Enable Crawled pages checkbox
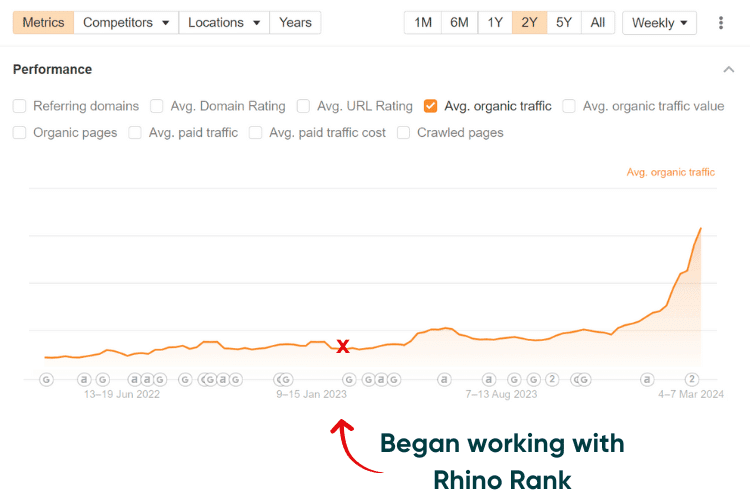 click(404, 132)
